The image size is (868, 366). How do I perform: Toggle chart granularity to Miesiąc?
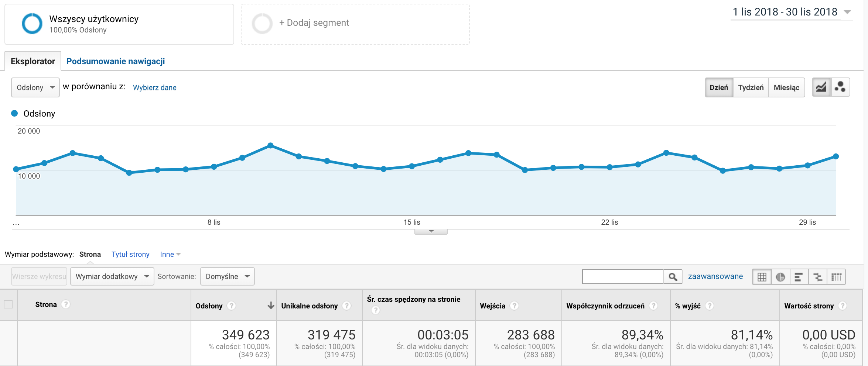pyautogui.click(x=786, y=87)
